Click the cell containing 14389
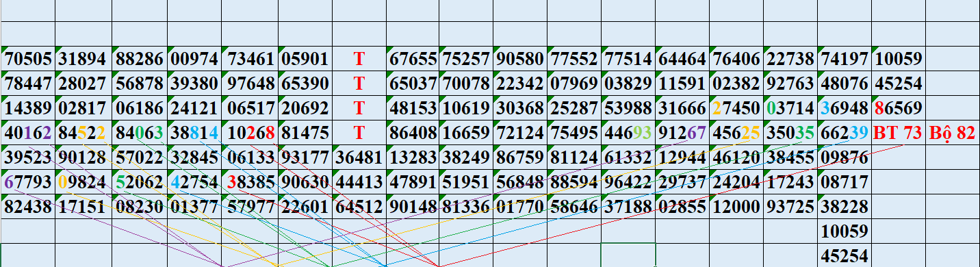 coord(28,108)
